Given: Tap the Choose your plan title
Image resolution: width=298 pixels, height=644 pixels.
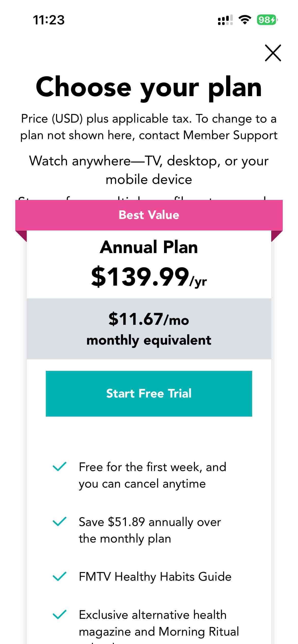Looking at the screenshot, I should pos(149,87).
